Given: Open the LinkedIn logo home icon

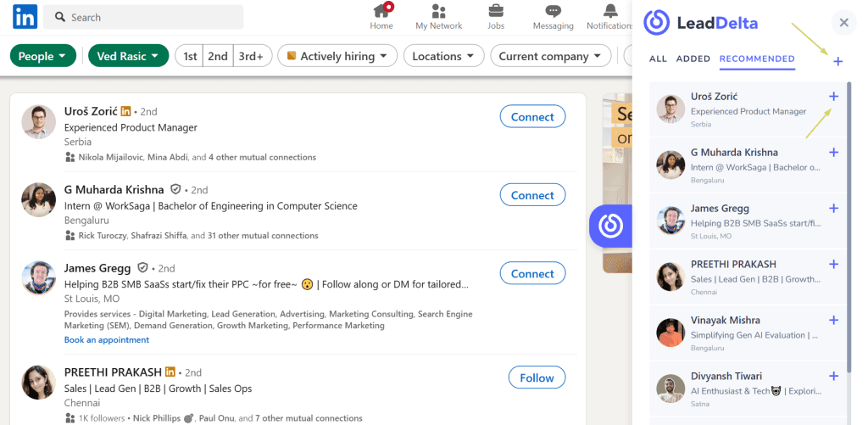Looking at the screenshot, I should pos(25,17).
